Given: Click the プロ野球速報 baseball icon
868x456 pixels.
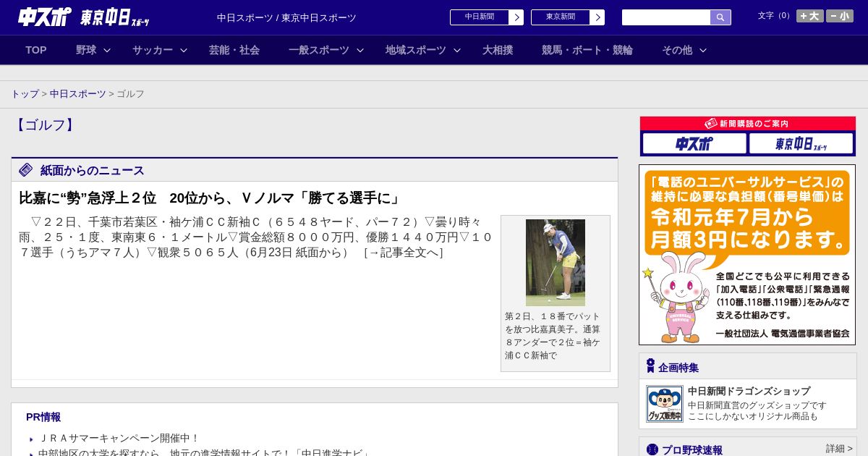Looking at the screenshot, I should pyautogui.click(x=652, y=449).
